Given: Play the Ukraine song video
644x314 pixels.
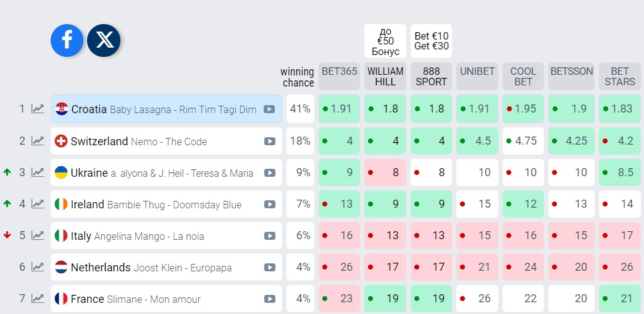Looking at the screenshot, I should pyautogui.click(x=269, y=172).
